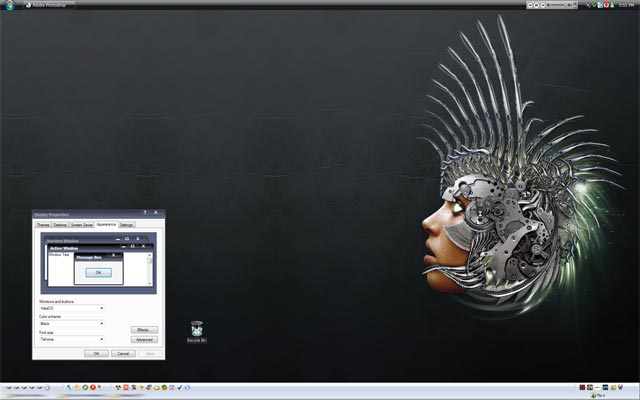Select the Appearance tab
Viewport: 640px width, 400px height.
[x=106, y=224]
